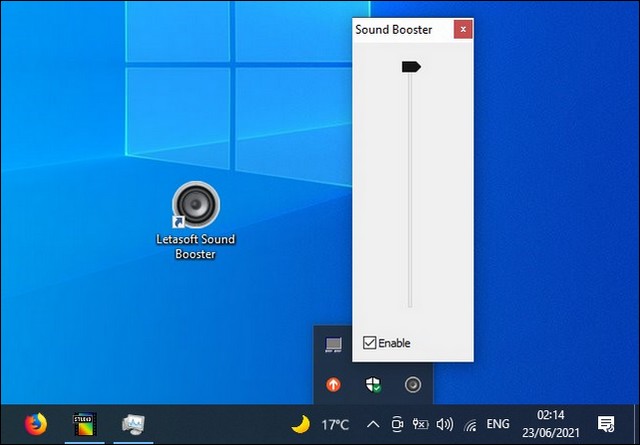Open the clock showing 02:14 and date
Viewport: 640px width, 445px height.
(551, 424)
